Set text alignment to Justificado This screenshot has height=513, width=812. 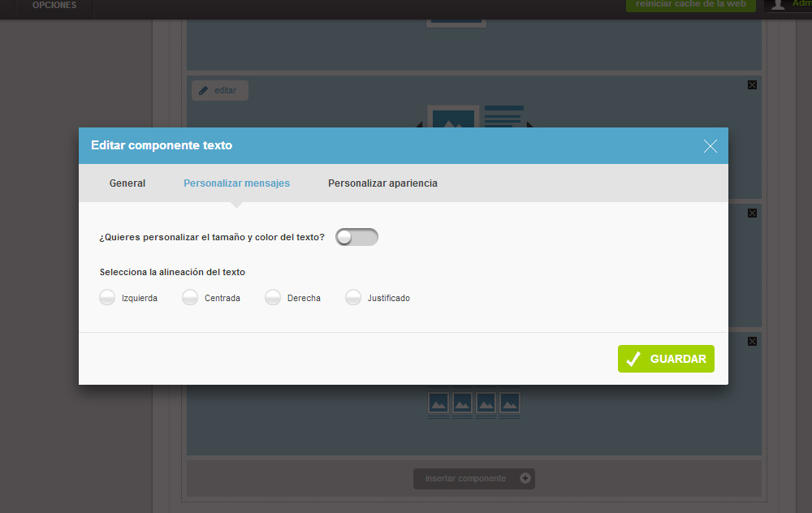coord(353,298)
